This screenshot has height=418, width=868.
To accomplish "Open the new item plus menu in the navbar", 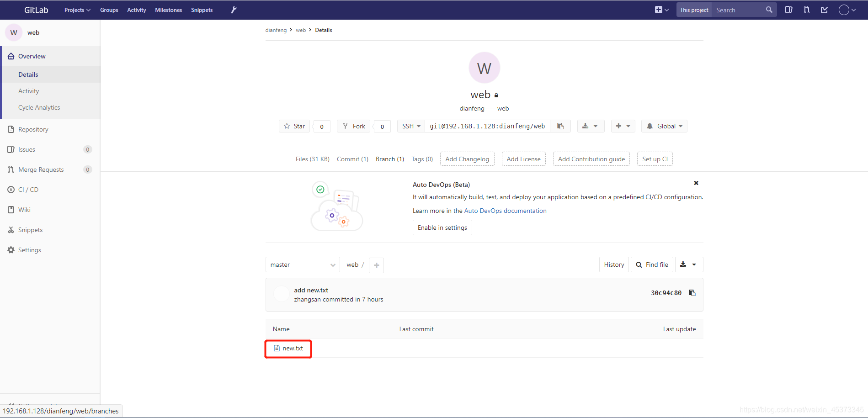I will [x=661, y=10].
